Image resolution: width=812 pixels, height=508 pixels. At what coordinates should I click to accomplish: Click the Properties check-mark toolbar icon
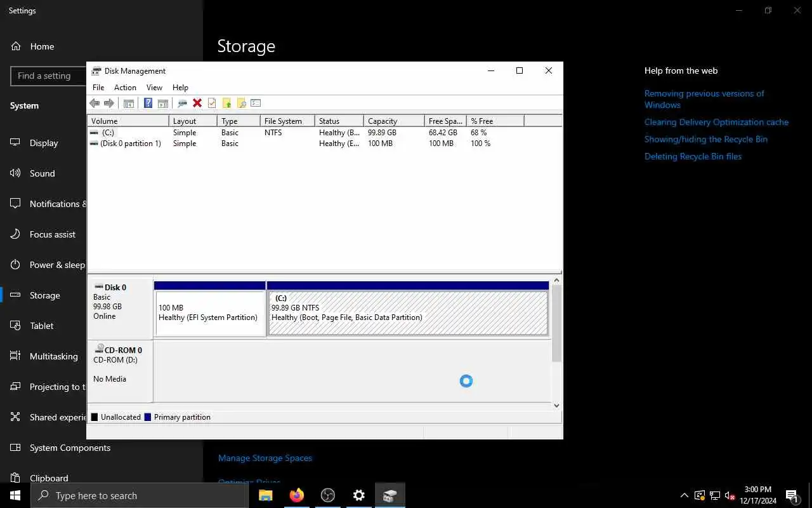[212, 103]
